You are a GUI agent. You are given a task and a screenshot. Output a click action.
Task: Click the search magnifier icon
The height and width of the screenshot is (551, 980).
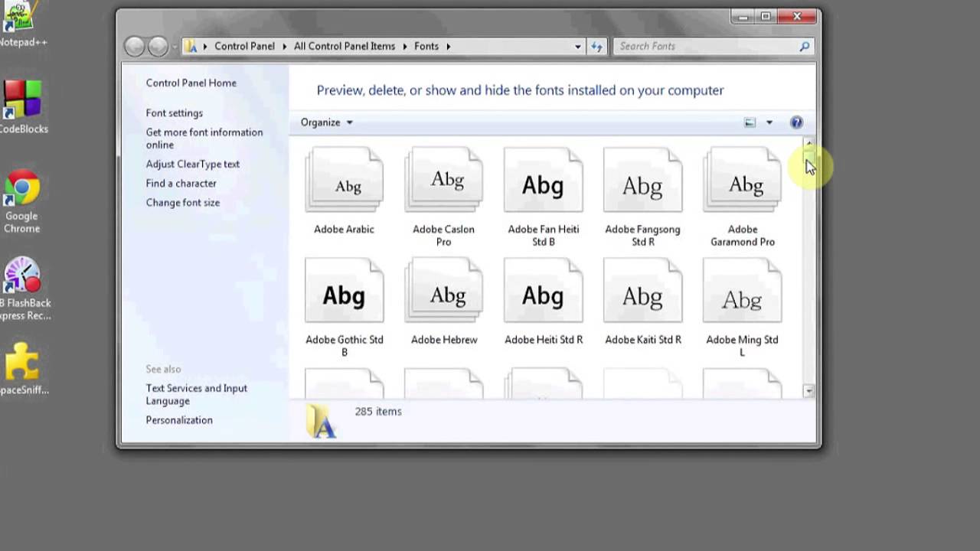(x=804, y=47)
